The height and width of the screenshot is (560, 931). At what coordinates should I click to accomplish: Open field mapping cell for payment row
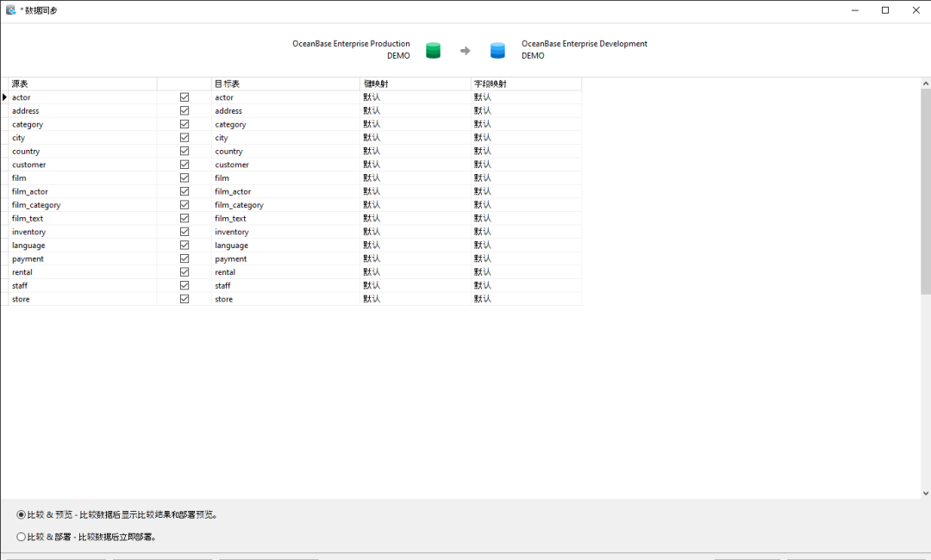click(527, 258)
